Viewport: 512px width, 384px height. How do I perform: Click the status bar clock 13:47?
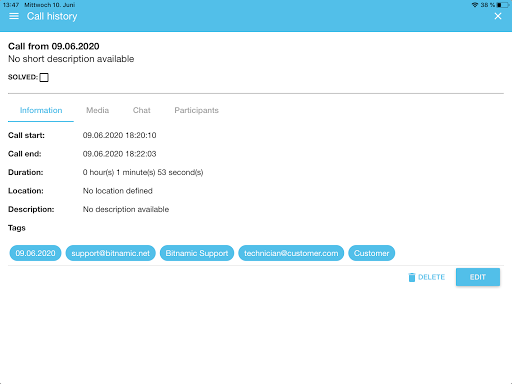[11, 5]
